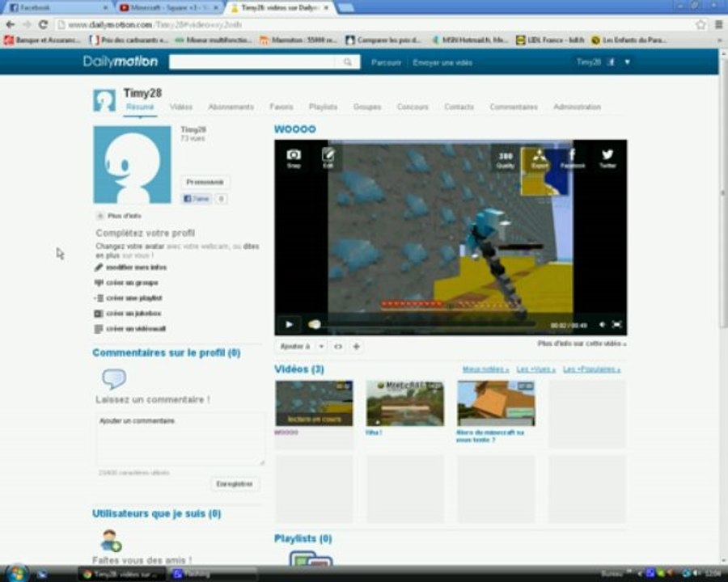
Task: Go back with the browser back arrow
Action: coord(11,24)
